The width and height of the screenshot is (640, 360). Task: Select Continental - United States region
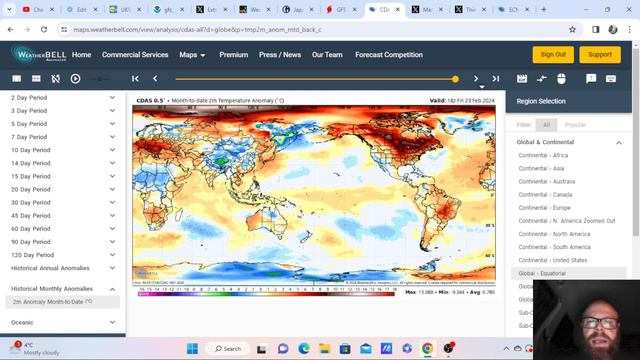pyautogui.click(x=553, y=260)
